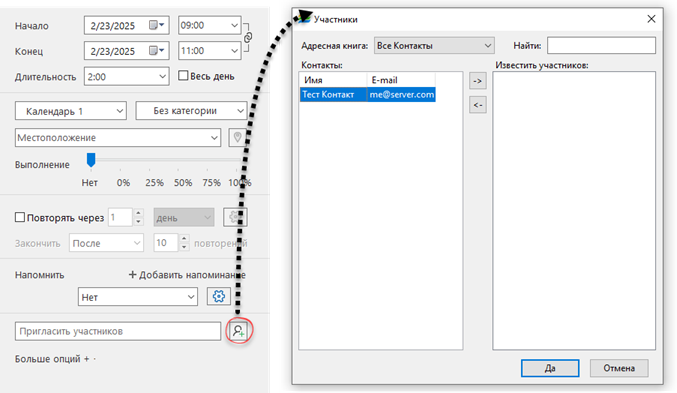677x393 pixels.
Task: Open recurrence settings gear icon
Action: pos(235,217)
